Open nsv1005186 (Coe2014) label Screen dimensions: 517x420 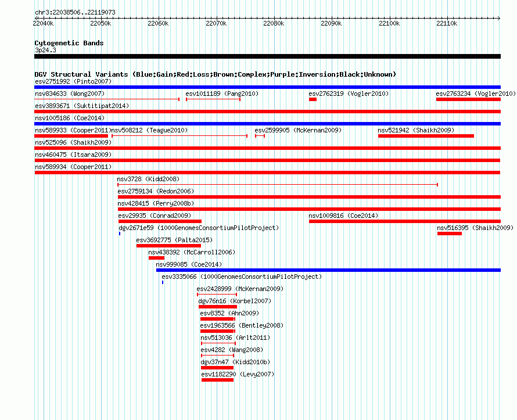point(70,118)
